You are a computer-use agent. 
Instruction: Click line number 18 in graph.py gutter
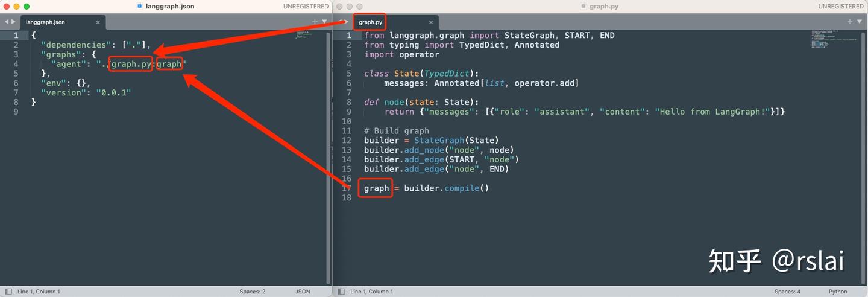(x=346, y=198)
